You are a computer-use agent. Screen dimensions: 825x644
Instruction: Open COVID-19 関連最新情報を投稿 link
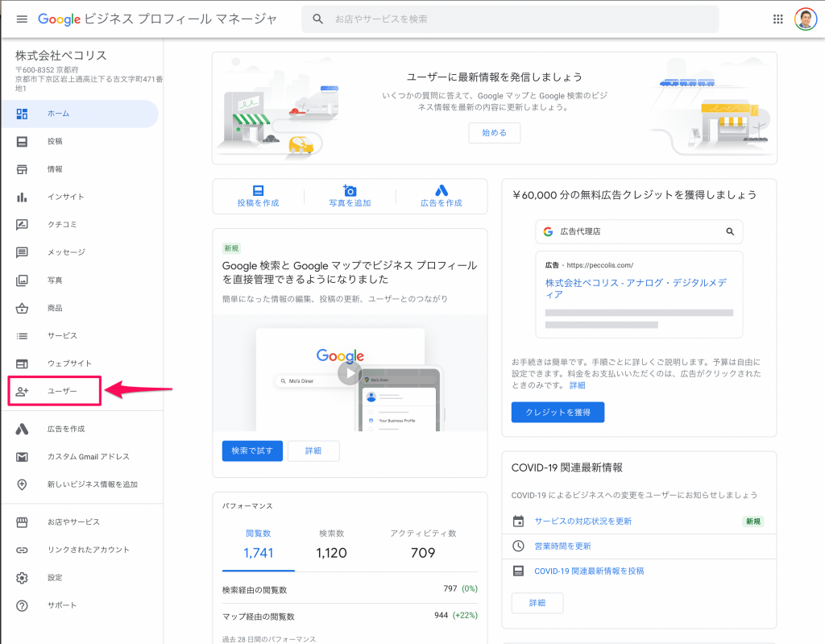589,571
